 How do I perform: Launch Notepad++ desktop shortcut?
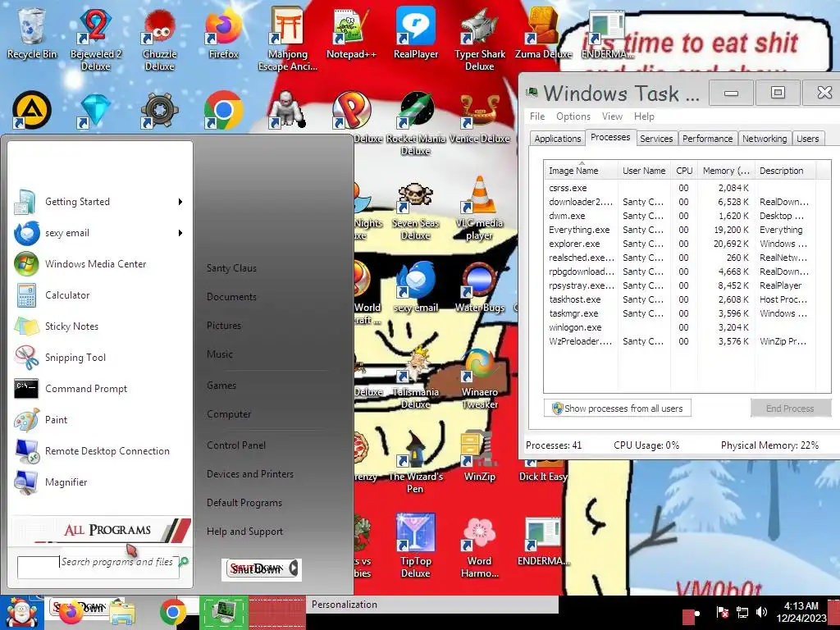[351, 33]
